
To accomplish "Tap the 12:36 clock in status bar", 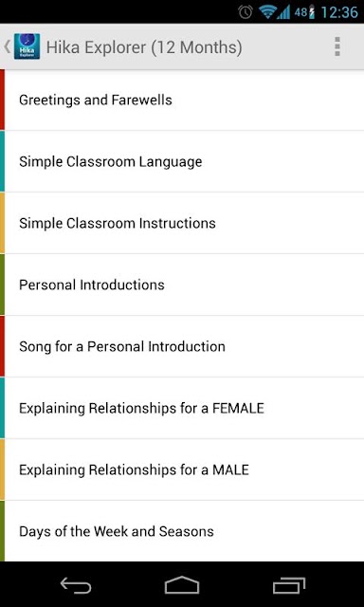I will click(339, 12).
